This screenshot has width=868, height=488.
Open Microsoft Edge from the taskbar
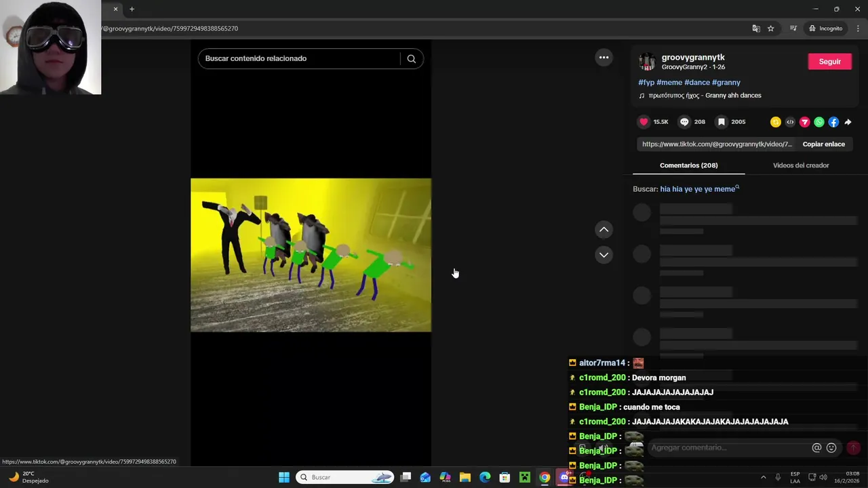pos(485,477)
